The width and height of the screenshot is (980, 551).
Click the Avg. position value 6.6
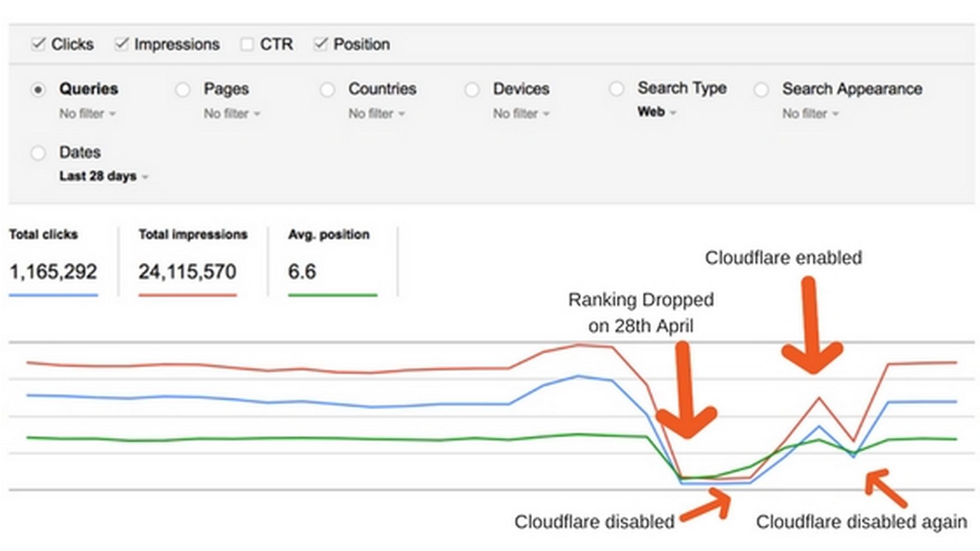(302, 272)
